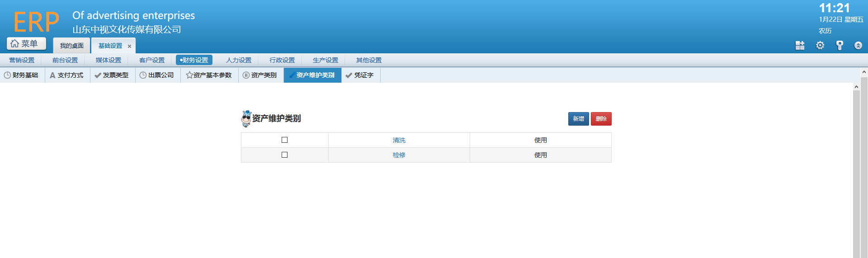Screen dimensions: 868x258
Task: Open the 检修 category link
Action: (x=399, y=155)
